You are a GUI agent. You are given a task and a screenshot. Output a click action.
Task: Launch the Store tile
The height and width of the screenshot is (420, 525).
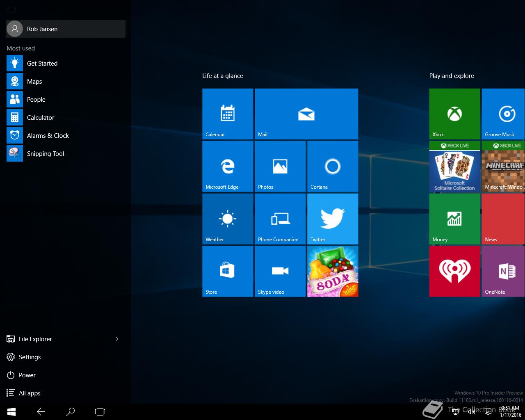(x=228, y=271)
